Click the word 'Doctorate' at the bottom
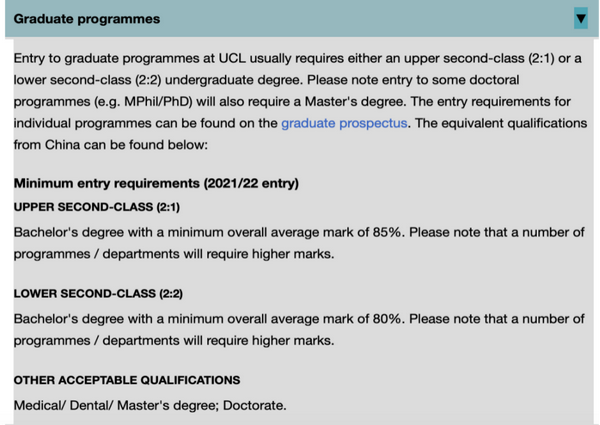The height and width of the screenshot is (425, 600). point(254,405)
